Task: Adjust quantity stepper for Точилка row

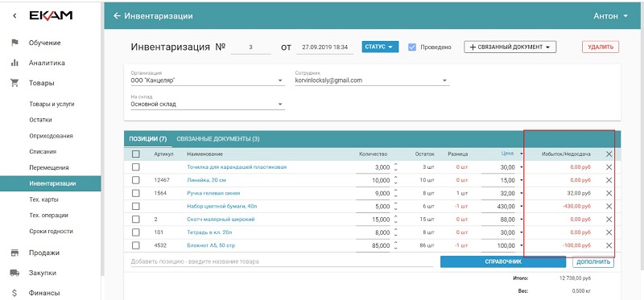Action: pos(395,167)
